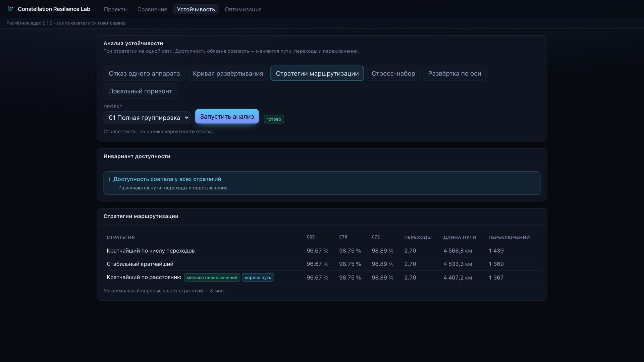Click Различаются пути, переходы и переключения text
Image resolution: width=644 pixels, height=362 pixels.
(x=173, y=188)
